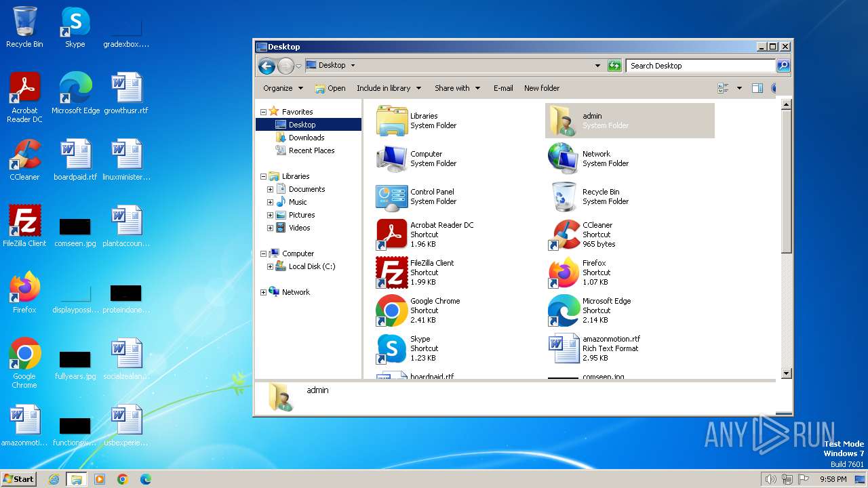Open Windows Media Player from the taskbar
The image size is (868, 488).
[x=100, y=479]
